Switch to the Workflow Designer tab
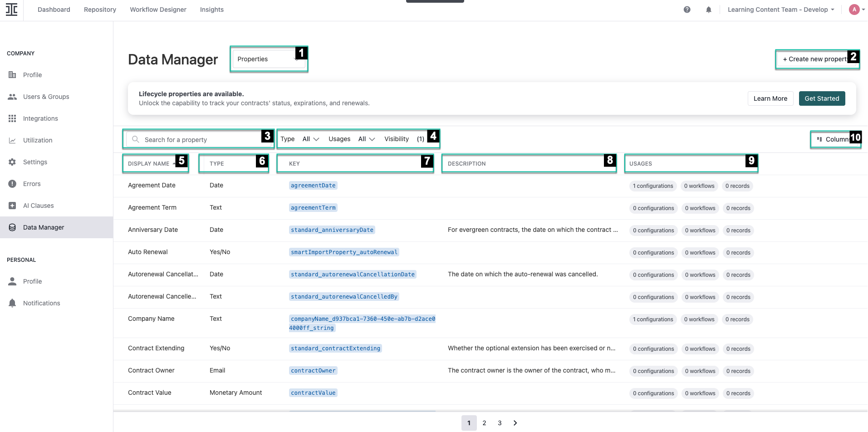This screenshot has height=432, width=868. coord(158,9)
